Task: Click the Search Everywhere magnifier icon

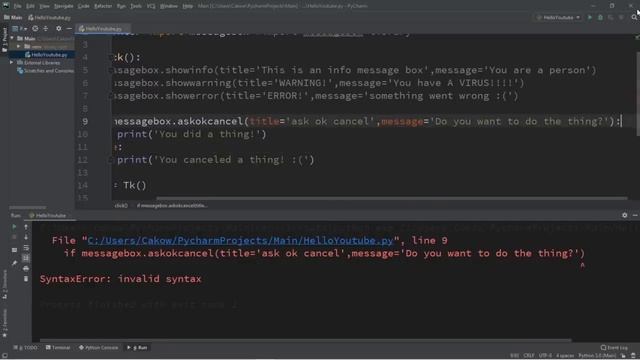Action: click(x=634, y=18)
